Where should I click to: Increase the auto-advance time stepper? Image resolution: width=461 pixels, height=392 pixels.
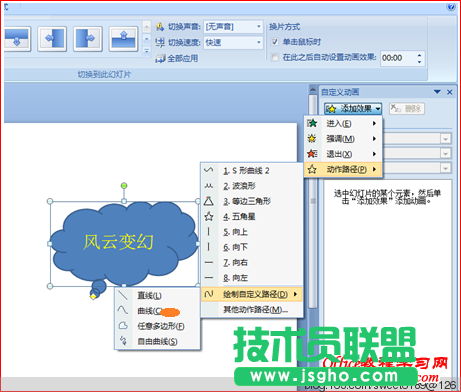click(420, 55)
